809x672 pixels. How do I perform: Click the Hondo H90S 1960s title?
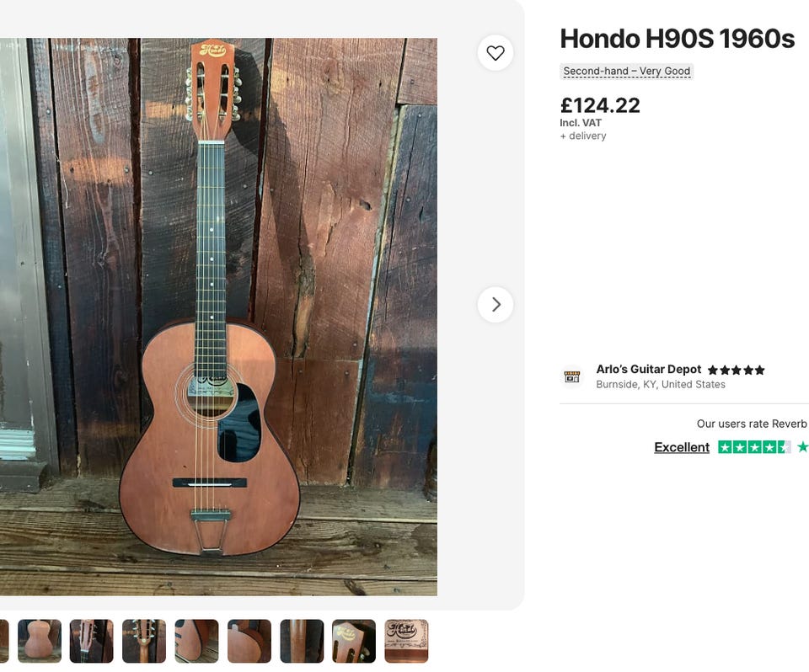tap(677, 39)
